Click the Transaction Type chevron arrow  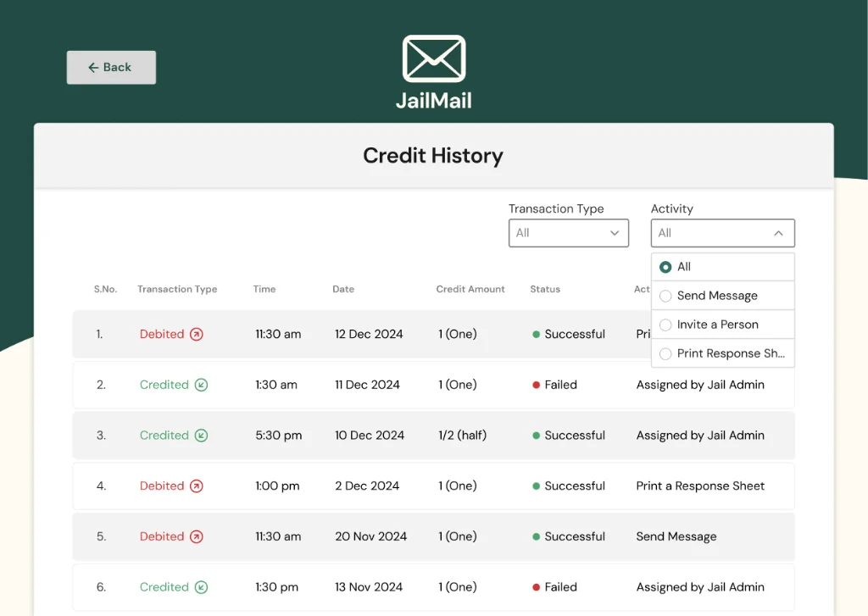pos(616,233)
